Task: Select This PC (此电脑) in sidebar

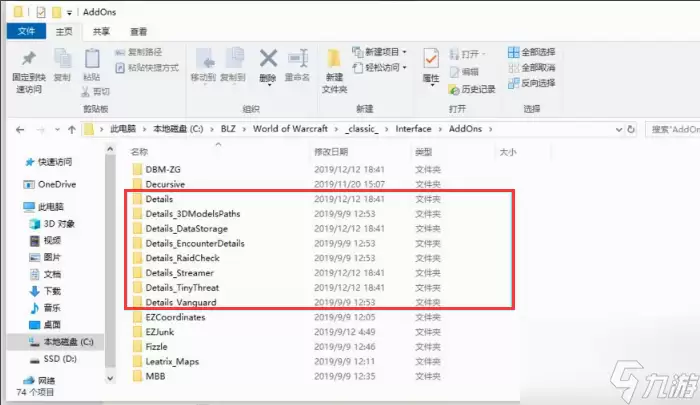Action: pos(44,207)
